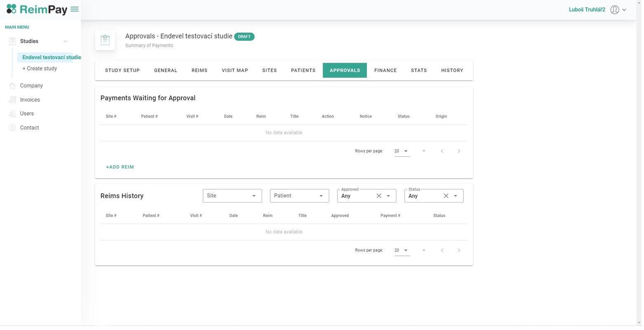Click the Invoices icon in sidebar
Image resolution: width=644 pixels, height=330 pixels.
[12, 100]
